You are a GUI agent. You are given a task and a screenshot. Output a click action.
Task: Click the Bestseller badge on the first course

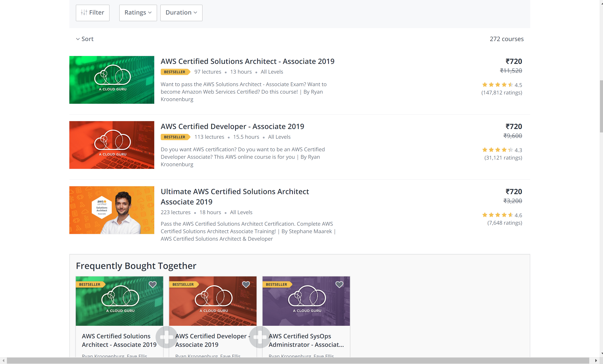click(x=175, y=72)
